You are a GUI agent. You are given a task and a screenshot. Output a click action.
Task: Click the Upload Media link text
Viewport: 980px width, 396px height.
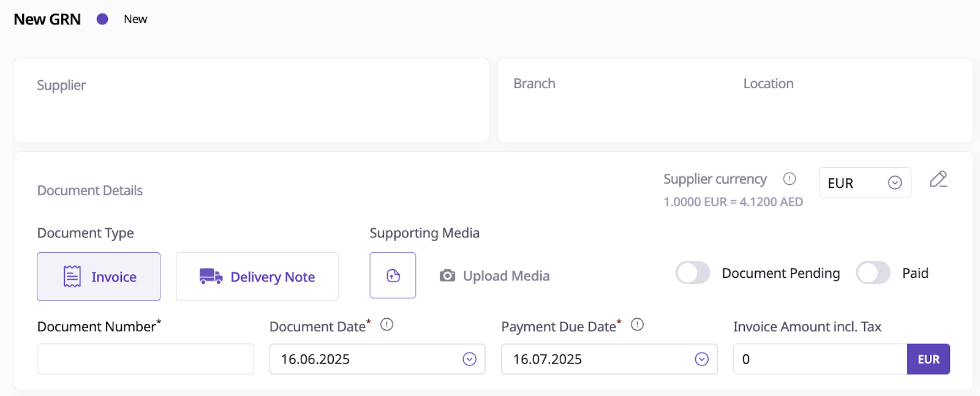point(506,276)
